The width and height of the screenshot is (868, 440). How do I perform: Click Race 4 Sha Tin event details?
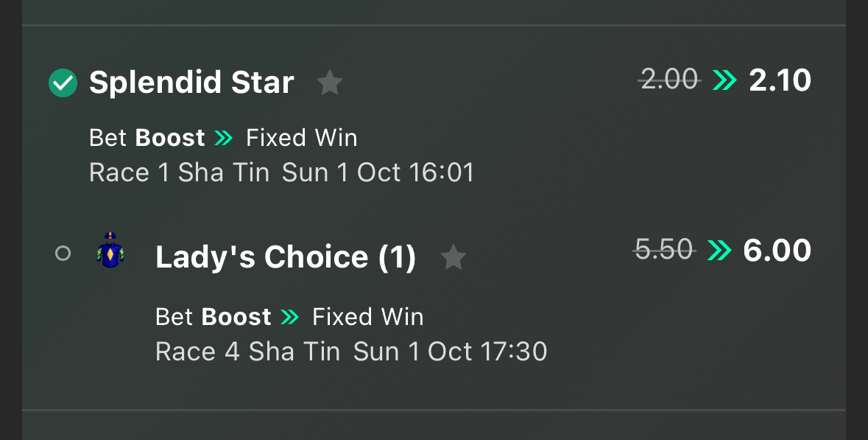click(x=247, y=352)
